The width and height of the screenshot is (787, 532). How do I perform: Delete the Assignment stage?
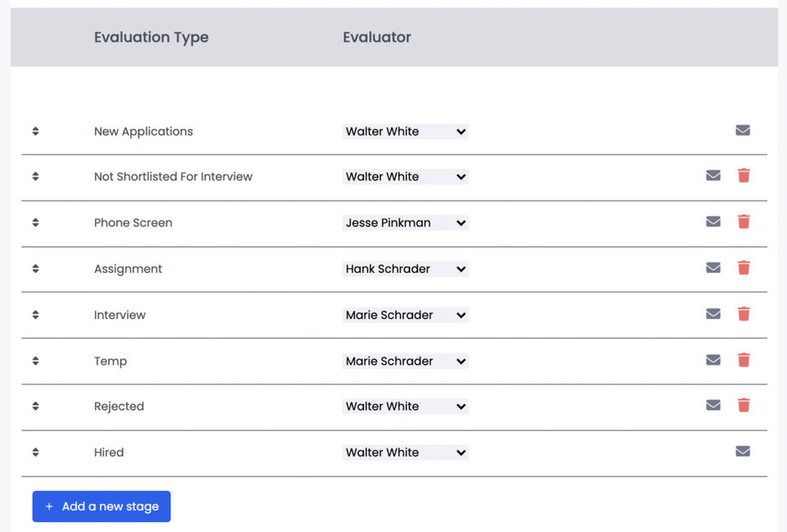(x=744, y=267)
